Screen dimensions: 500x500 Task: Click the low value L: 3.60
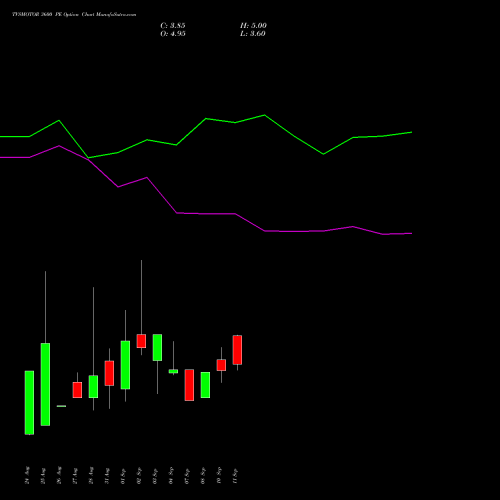pos(253,34)
